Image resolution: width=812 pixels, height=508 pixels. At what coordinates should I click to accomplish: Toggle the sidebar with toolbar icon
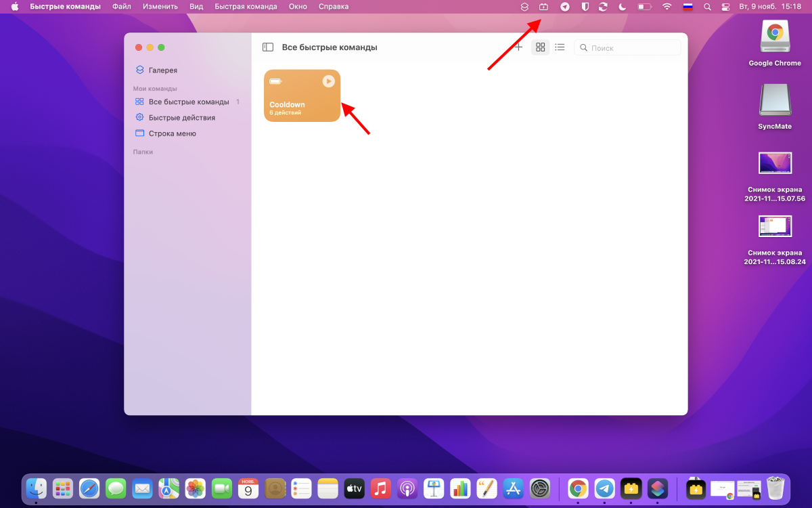click(x=268, y=47)
